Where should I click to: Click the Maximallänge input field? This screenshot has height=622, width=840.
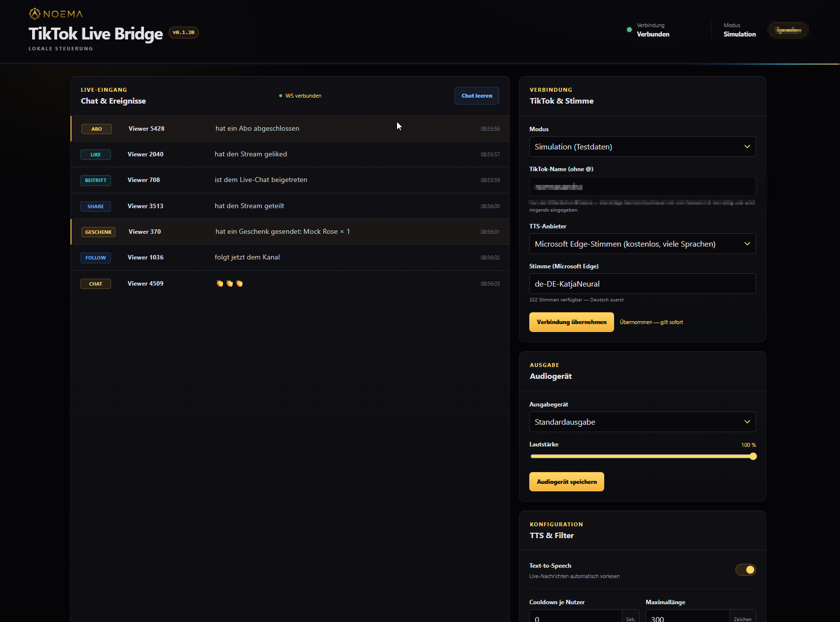pos(687,617)
